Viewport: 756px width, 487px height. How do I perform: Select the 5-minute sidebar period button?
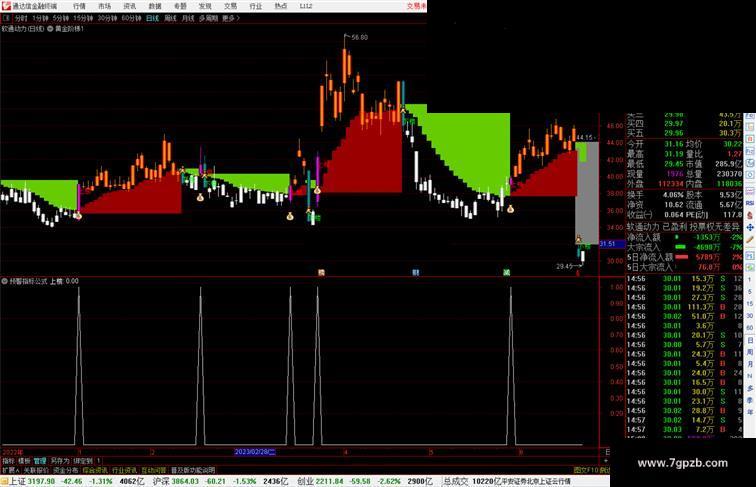[x=750, y=292]
